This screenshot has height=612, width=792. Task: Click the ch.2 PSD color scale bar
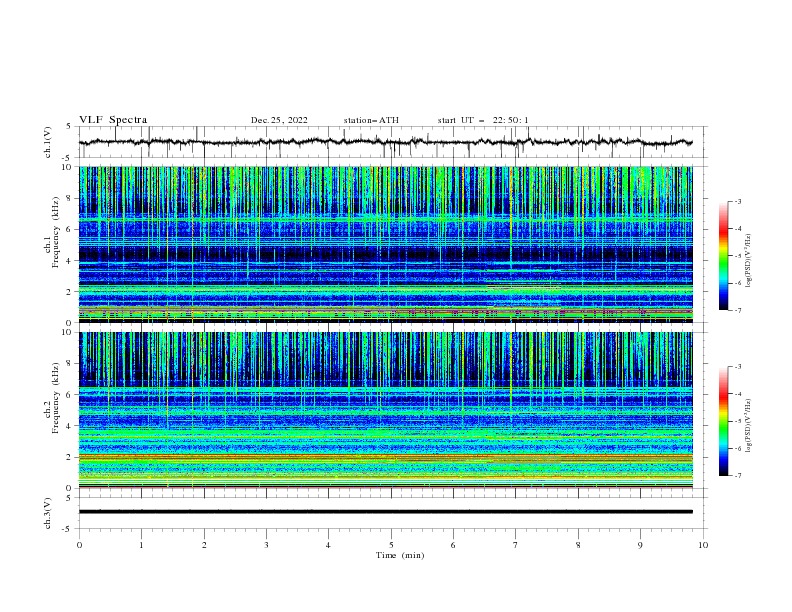pos(723,421)
